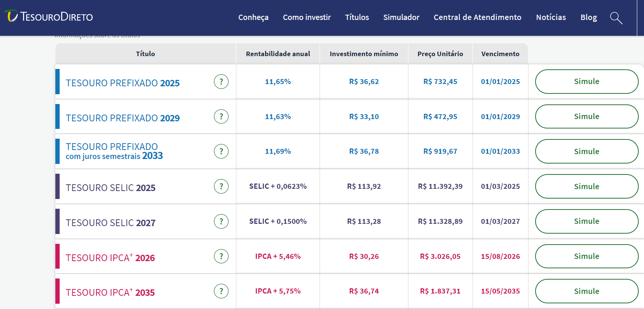Image resolution: width=644 pixels, height=309 pixels.
Task: Click the 01/03/2027 maturity date
Action: coord(500,221)
